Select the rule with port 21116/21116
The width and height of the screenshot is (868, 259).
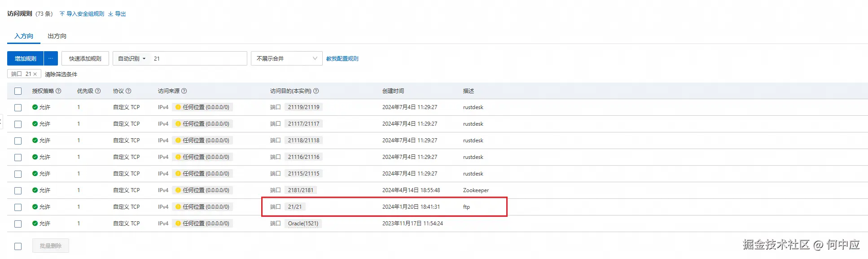pyautogui.click(x=18, y=158)
